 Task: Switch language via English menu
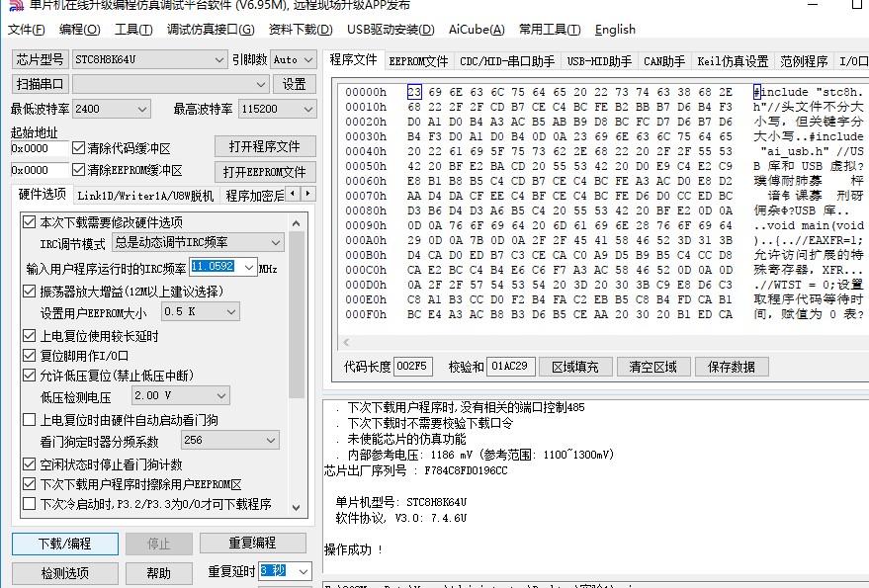tap(615, 30)
